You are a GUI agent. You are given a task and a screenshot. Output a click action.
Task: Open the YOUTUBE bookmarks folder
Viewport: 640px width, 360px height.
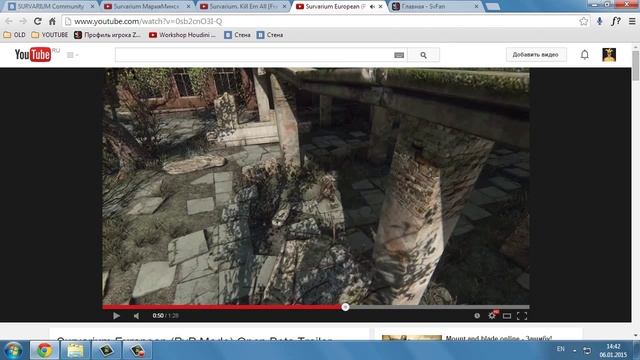click(50, 35)
